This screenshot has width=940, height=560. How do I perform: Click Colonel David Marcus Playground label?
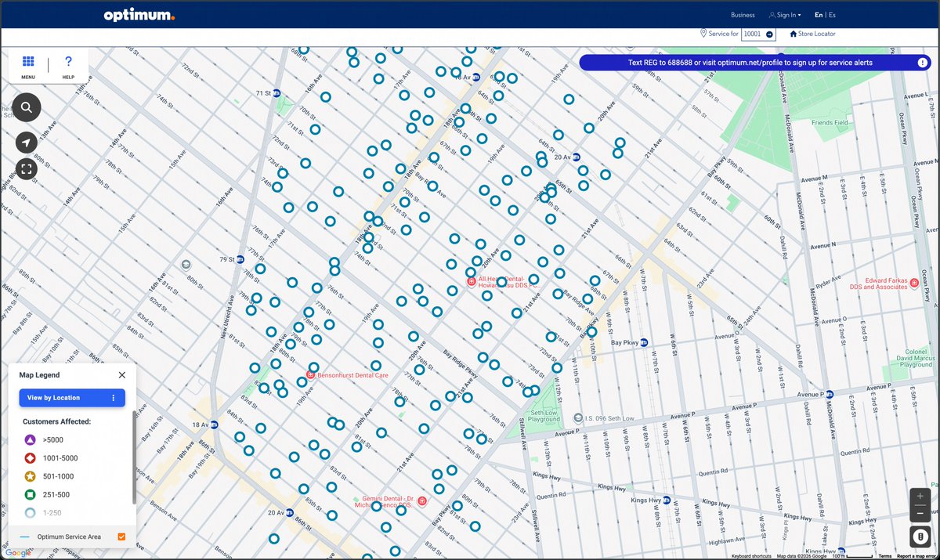point(916,358)
